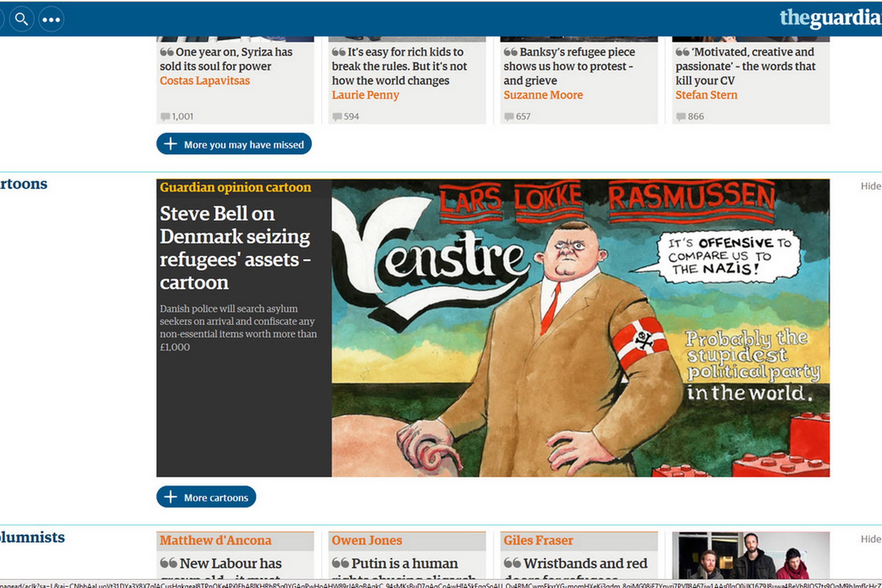Open the three men photo thumbnail
The image size is (882, 588).
pyautogui.click(x=751, y=555)
